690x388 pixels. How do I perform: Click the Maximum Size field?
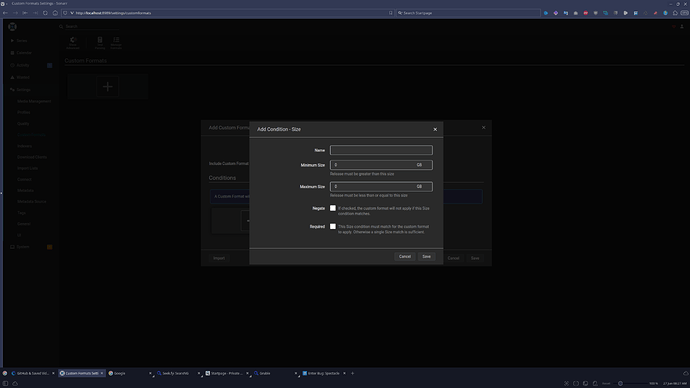point(381,187)
